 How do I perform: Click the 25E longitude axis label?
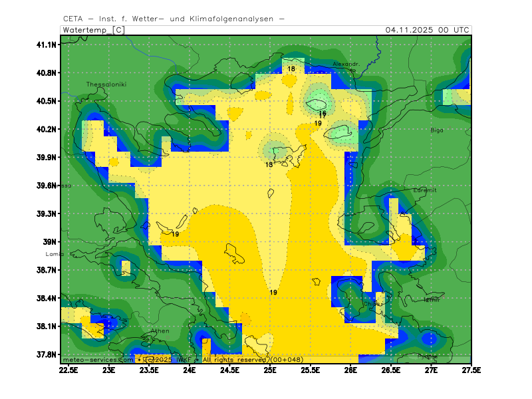click(x=271, y=369)
